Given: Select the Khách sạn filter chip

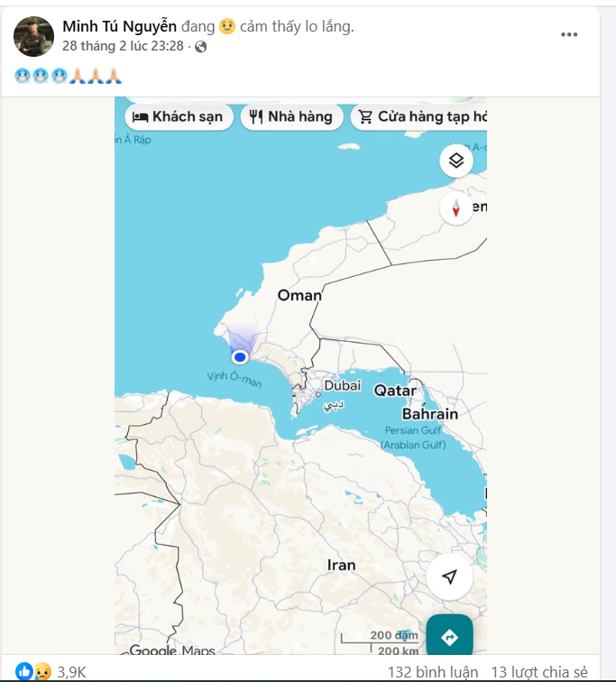Looking at the screenshot, I should click(x=178, y=116).
